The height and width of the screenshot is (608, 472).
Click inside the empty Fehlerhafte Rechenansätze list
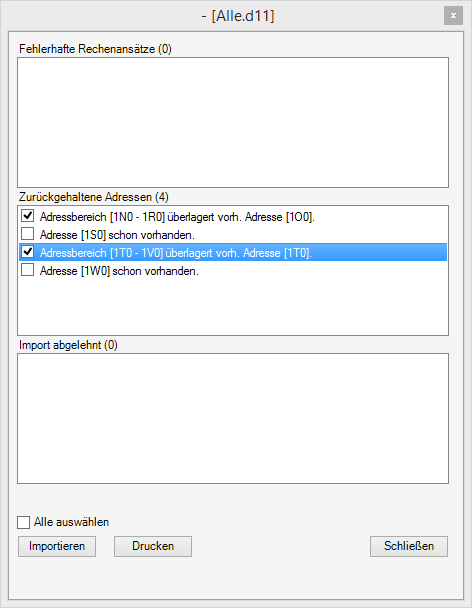[x=233, y=123]
